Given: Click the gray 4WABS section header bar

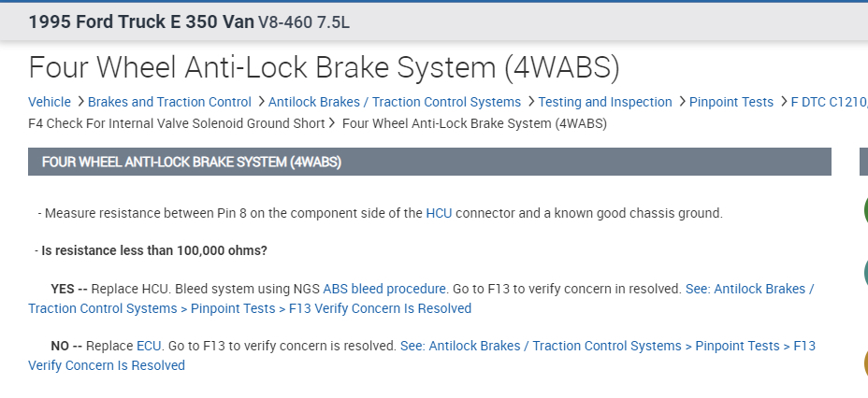Looking at the screenshot, I should [429, 162].
